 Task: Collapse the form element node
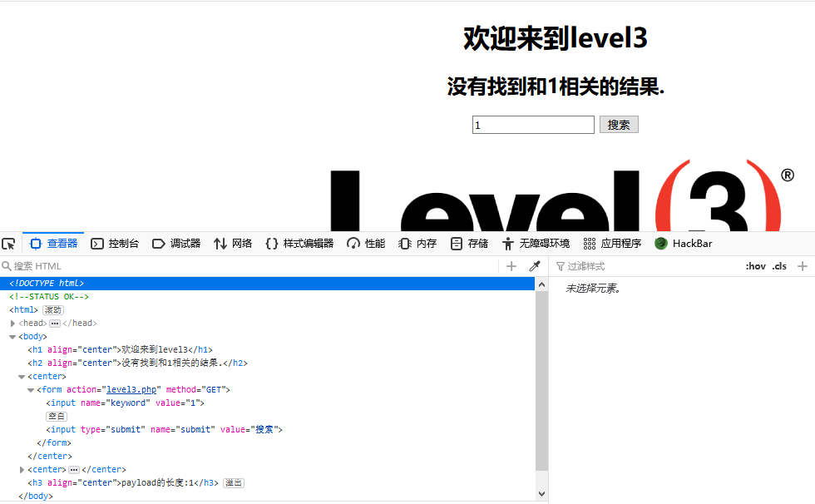coord(32,390)
